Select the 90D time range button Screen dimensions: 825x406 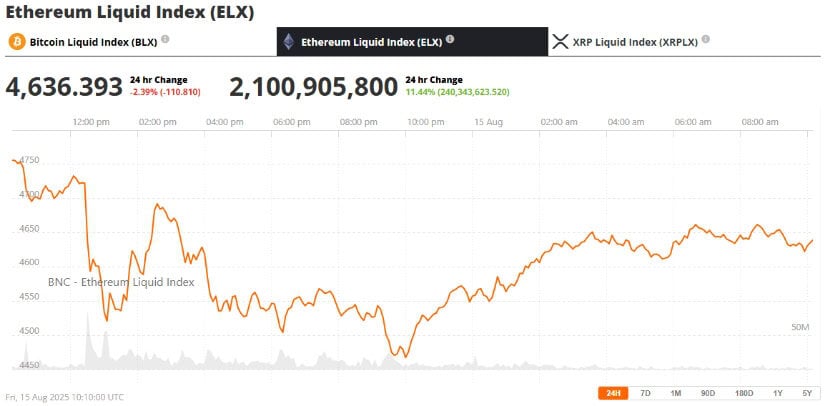pyautogui.click(x=708, y=393)
